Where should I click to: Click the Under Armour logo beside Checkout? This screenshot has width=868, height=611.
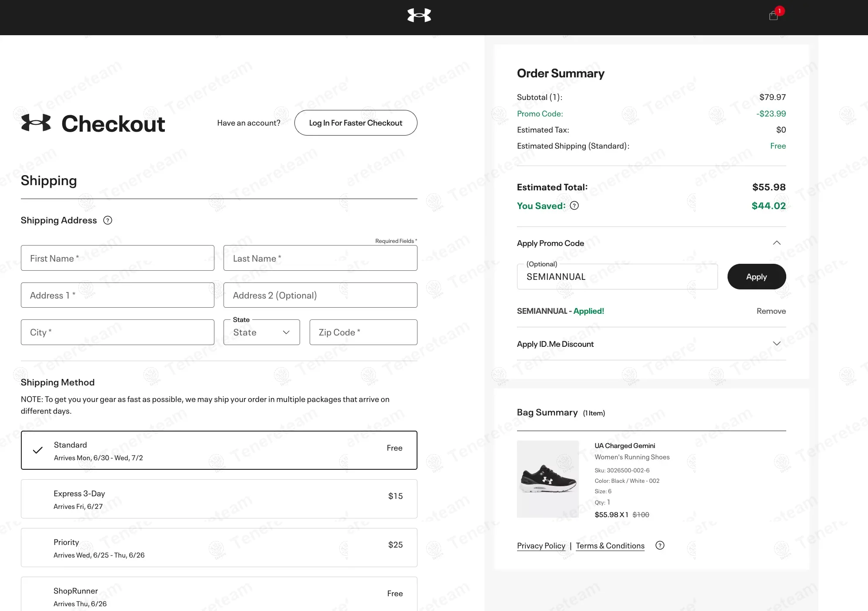coord(36,123)
